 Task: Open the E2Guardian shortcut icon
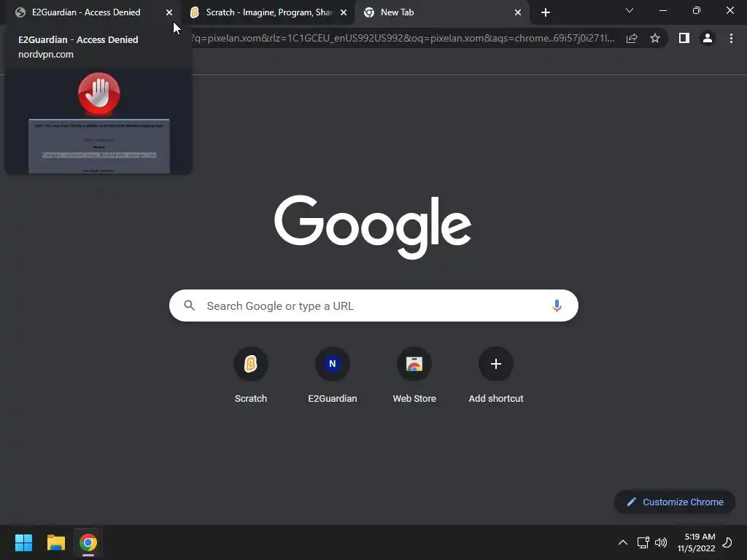pos(333,364)
